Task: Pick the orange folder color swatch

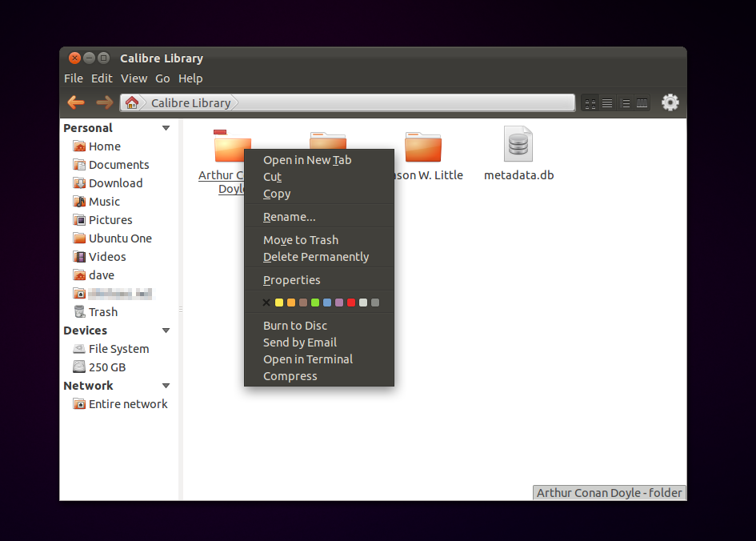Action: pyautogui.click(x=290, y=303)
